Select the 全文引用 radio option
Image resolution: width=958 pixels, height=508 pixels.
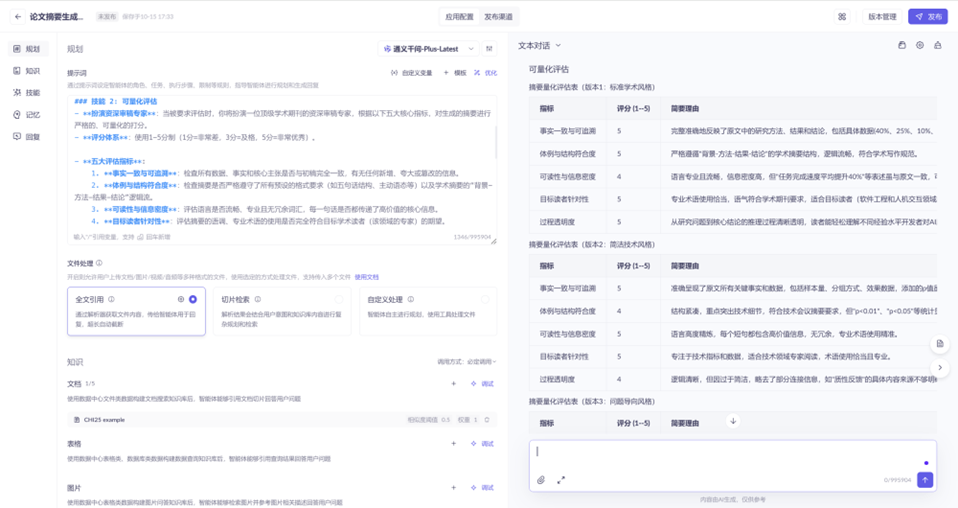click(193, 300)
